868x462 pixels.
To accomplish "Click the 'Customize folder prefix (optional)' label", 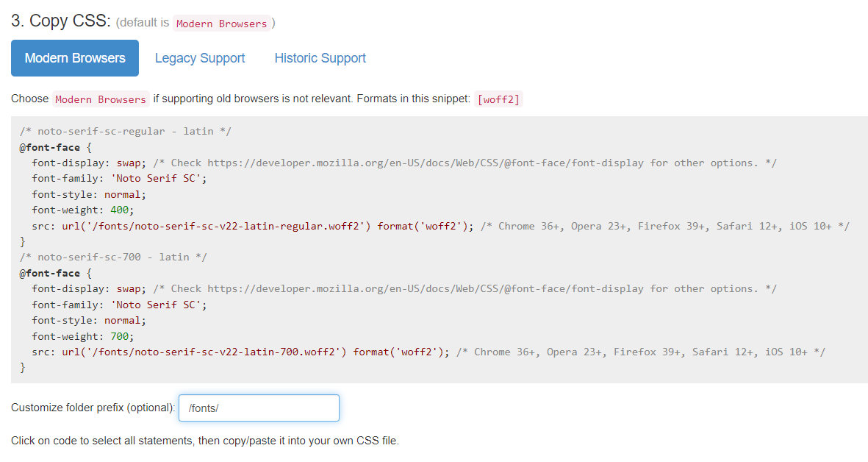I will [x=93, y=408].
